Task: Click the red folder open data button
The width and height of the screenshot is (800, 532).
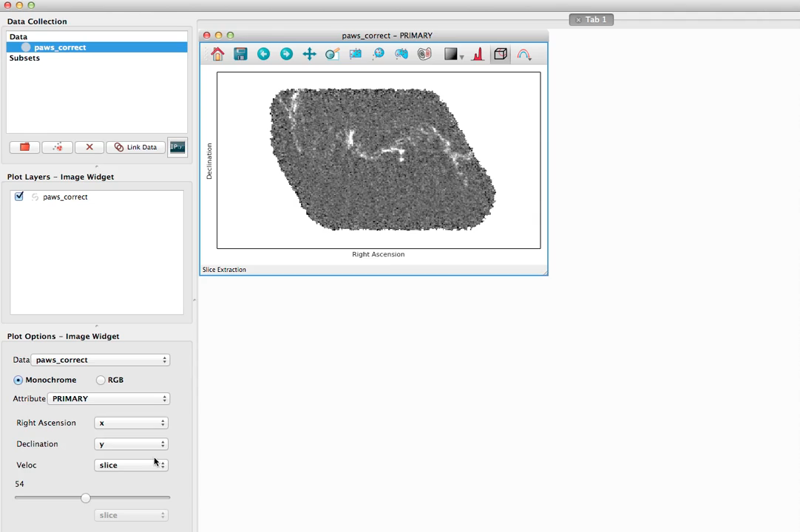Action: click(24, 147)
